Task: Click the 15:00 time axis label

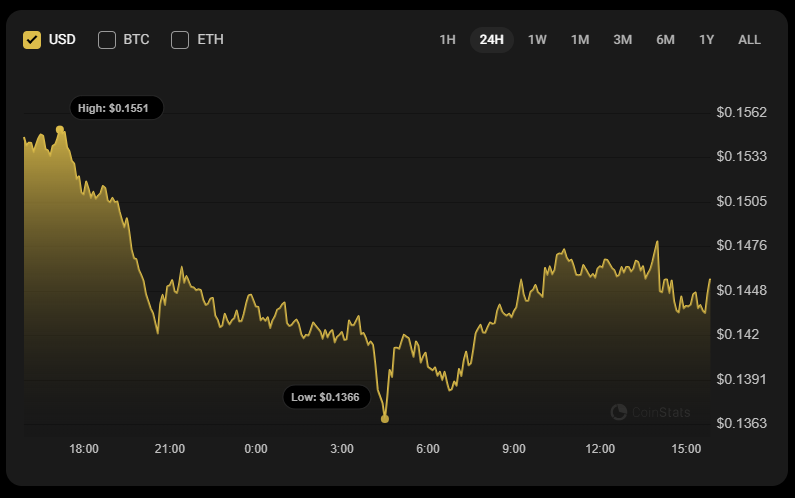Action: tap(686, 449)
